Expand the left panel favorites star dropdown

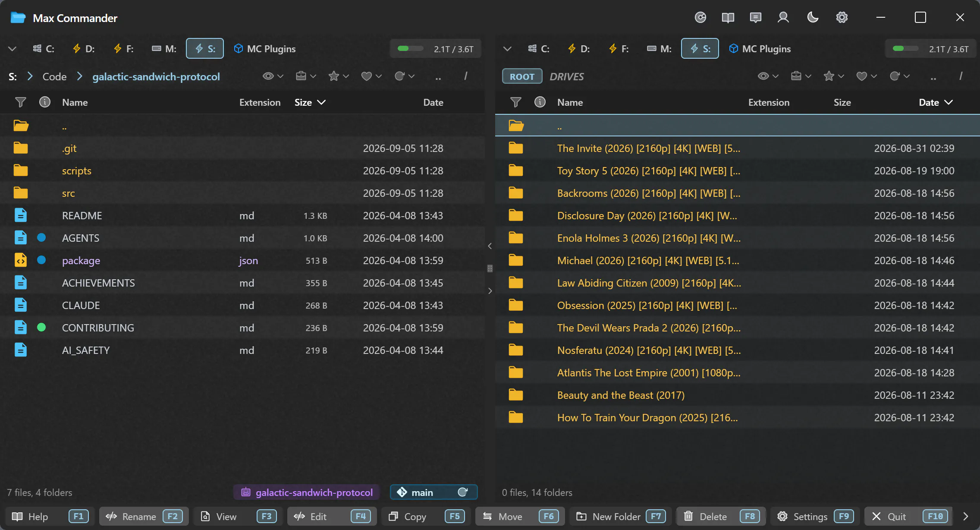point(339,76)
